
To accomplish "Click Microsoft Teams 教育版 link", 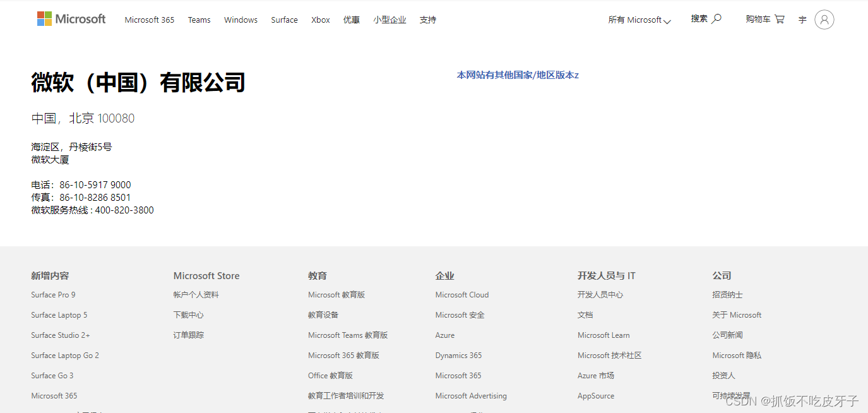I will tap(348, 335).
